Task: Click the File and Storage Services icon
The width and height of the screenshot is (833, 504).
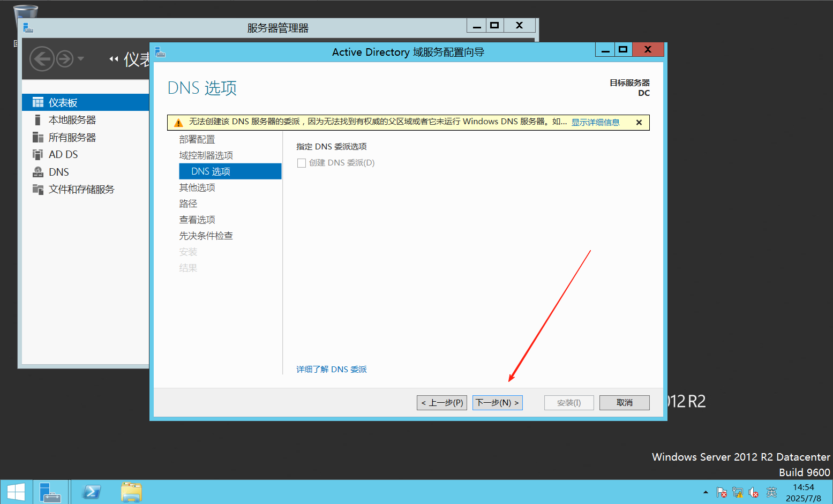Action: [38, 189]
